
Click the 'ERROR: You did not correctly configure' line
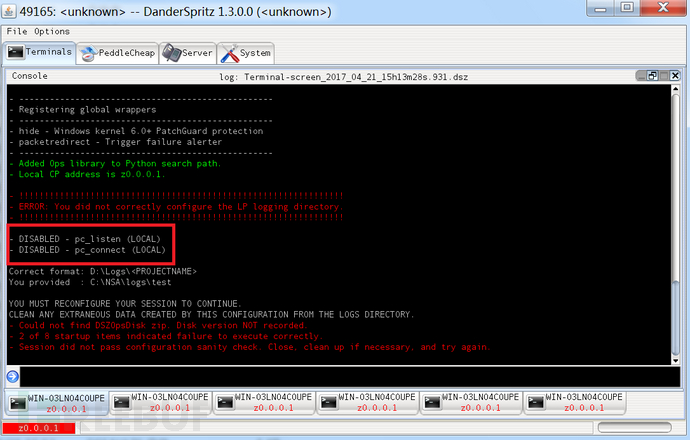pyautogui.click(x=176, y=207)
